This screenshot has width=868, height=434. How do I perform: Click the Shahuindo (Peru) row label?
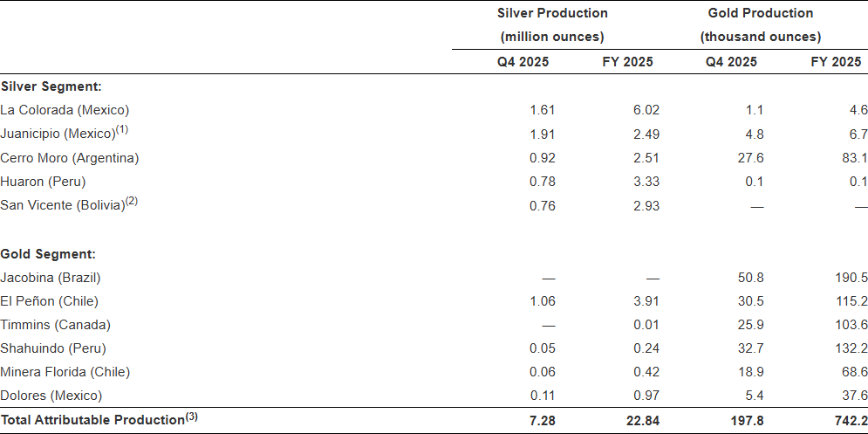tap(53, 348)
